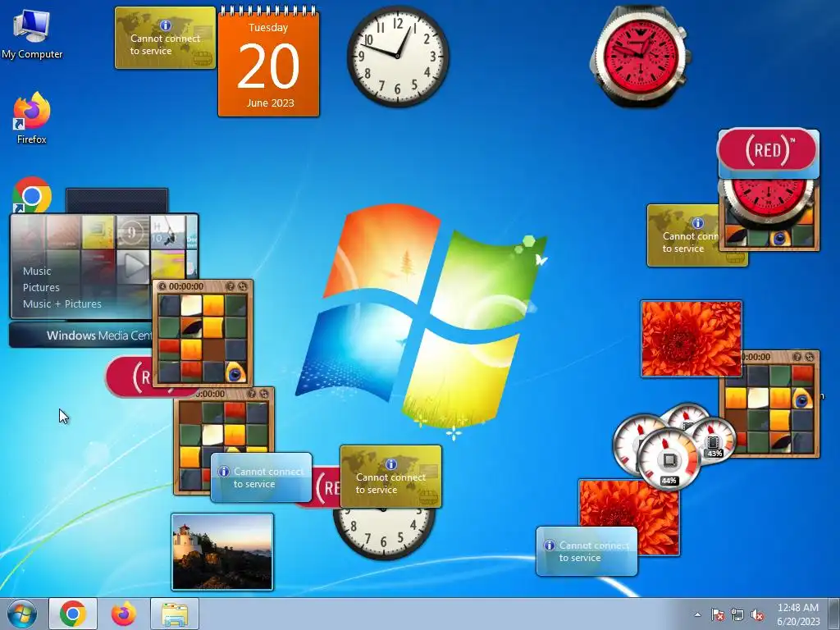Viewport: 840px width, 630px height.
Task: Select the calendar gadget date 20
Action: tap(268, 66)
